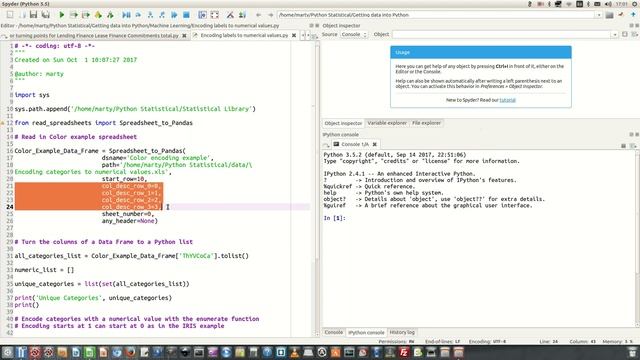The image size is (640, 360).
Task: Switch to Variable explorer tab
Action: tap(387, 123)
